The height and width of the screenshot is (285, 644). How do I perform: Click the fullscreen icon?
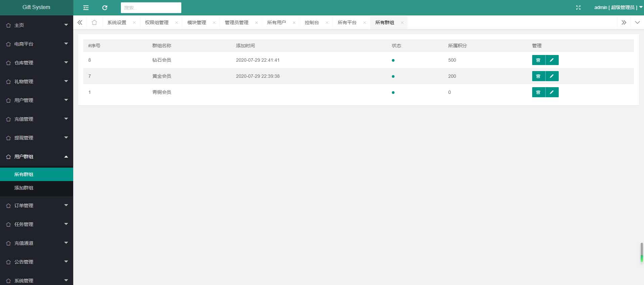coord(578,7)
